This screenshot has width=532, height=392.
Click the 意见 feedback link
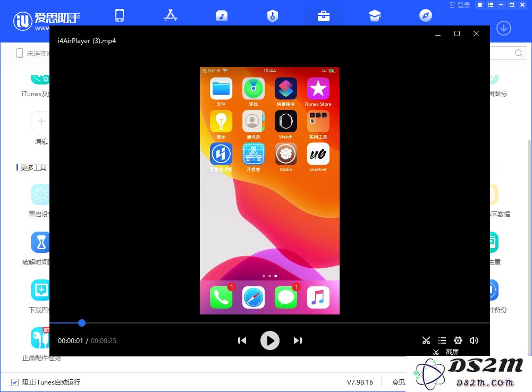click(399, 382)
